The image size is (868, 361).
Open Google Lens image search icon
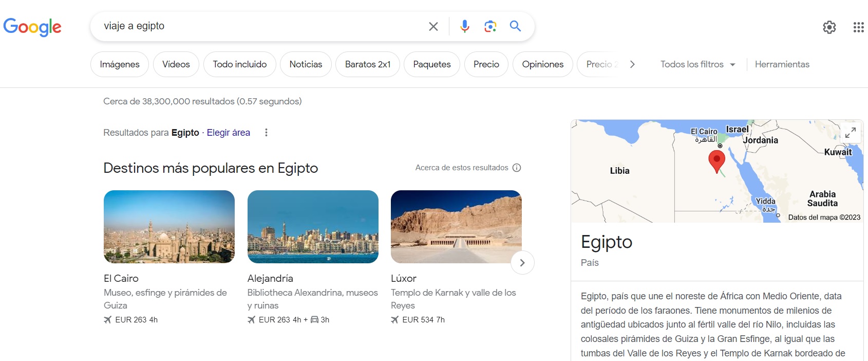click(490, 26)
